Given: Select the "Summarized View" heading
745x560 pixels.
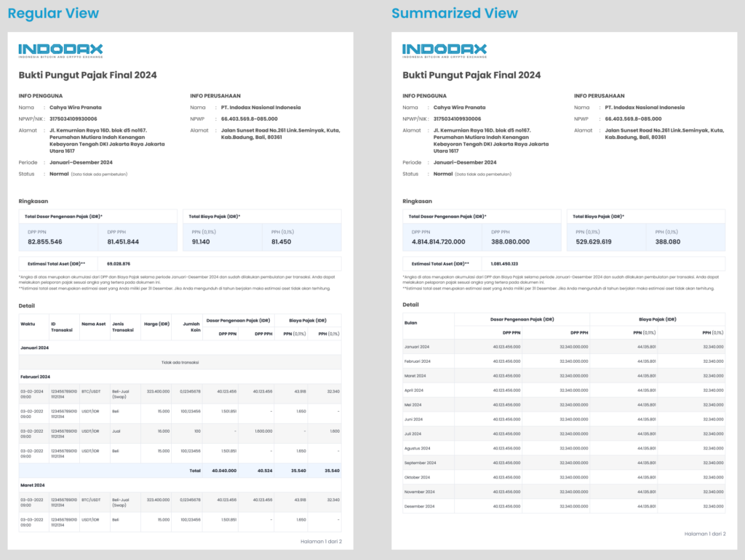Looking at the screenshot, I should pos(455,13).
